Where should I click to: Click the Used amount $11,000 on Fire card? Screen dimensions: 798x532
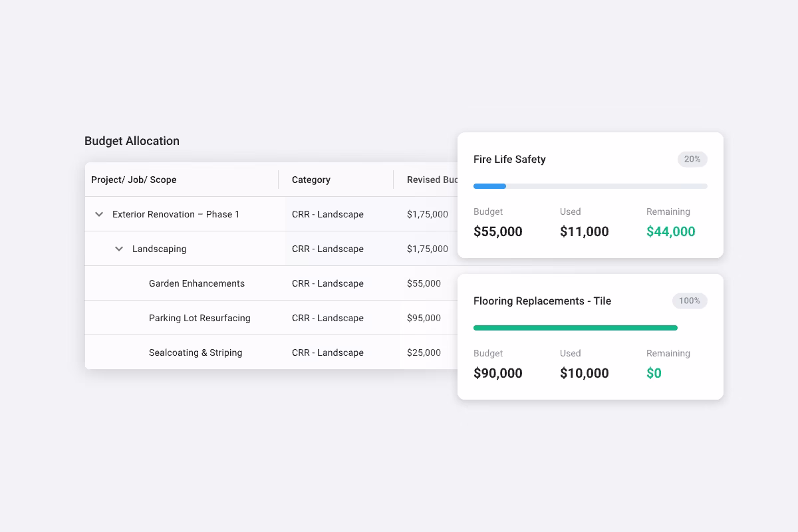[x=584, y=231]
